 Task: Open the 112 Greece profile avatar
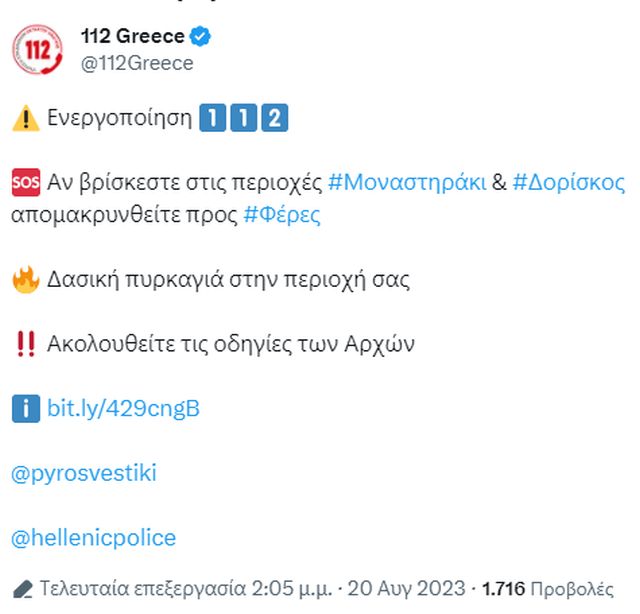(37, 48)
